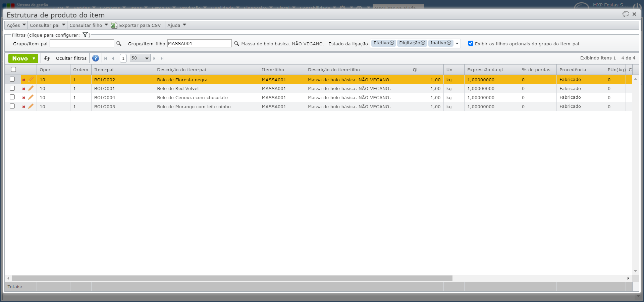644x302 pixels.
Task: Sort by Descrição do item-filho column header
Action: tap(357, 70)
